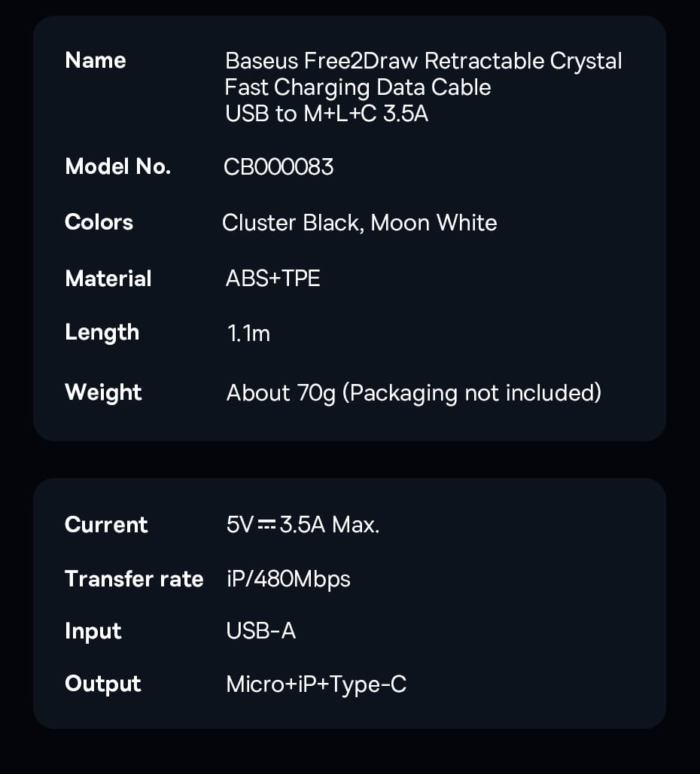Viewport: 700px width, 774px height.
Task: Click the "Transfer rate" label
Action: (134, 579)
